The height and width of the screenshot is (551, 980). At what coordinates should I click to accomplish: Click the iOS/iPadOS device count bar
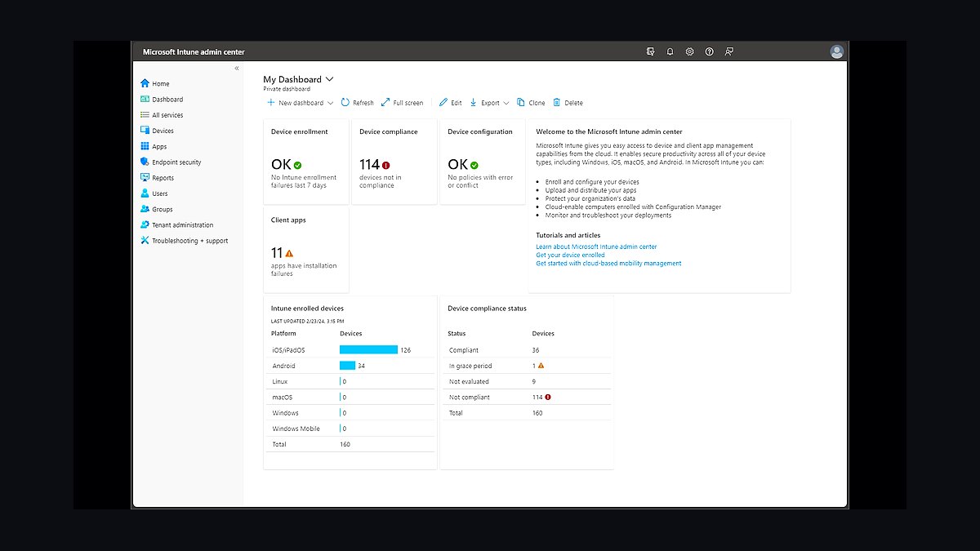click(x=368, y=349)
